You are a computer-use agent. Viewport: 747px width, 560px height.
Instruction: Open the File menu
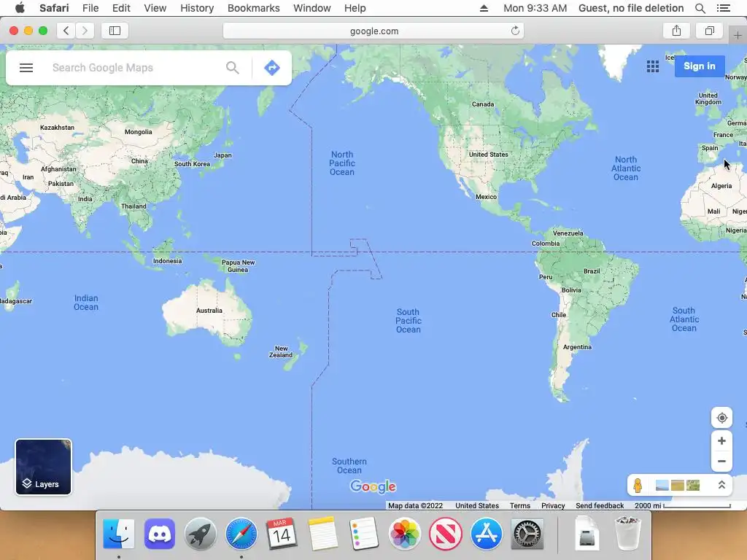(90, 8)
